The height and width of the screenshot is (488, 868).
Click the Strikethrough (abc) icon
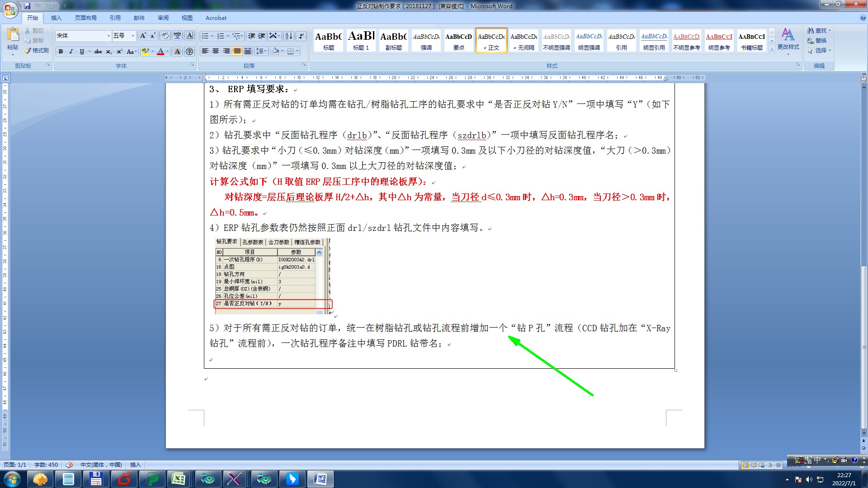click(98, 52)
